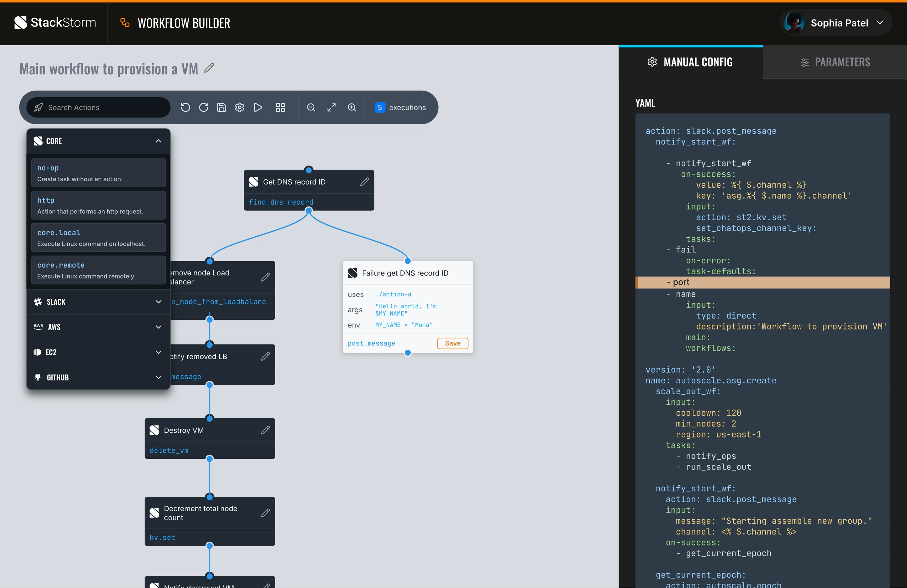Click delete_vm action label

coord(169,451)
